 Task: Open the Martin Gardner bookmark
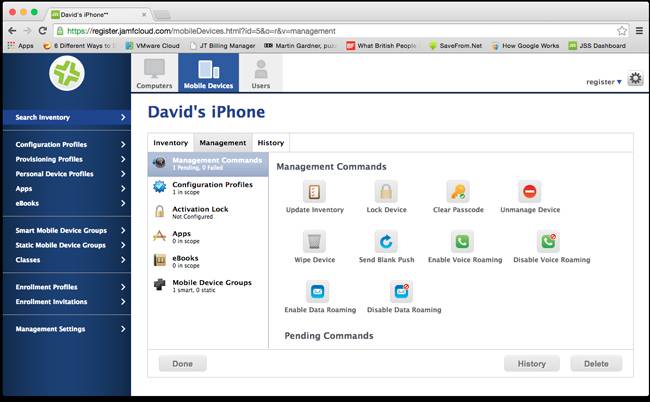pos(300,46)
